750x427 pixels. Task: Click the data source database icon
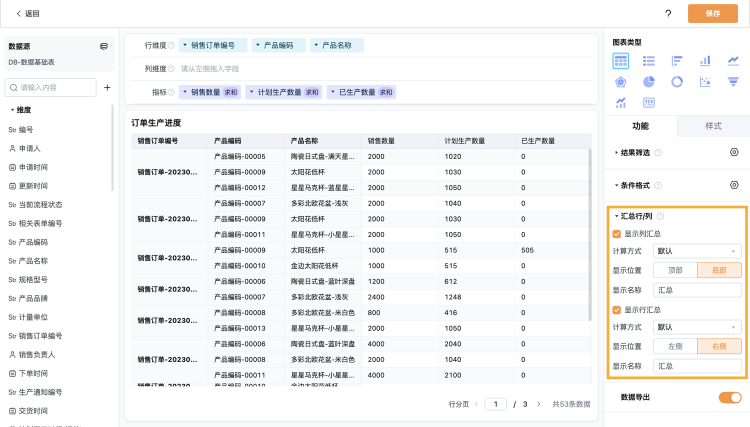104,46
